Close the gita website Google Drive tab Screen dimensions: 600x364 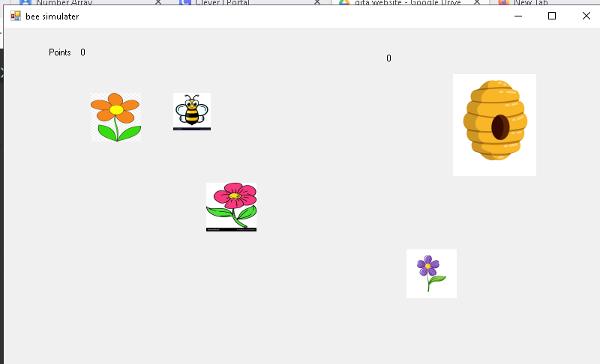[x=476, y=3]
